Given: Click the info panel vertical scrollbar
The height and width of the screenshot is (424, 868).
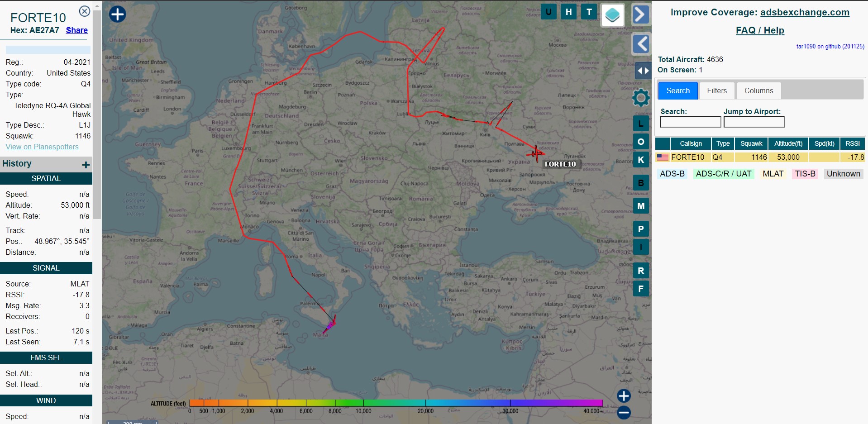Looking at the screenshot, I should [97, 115].
